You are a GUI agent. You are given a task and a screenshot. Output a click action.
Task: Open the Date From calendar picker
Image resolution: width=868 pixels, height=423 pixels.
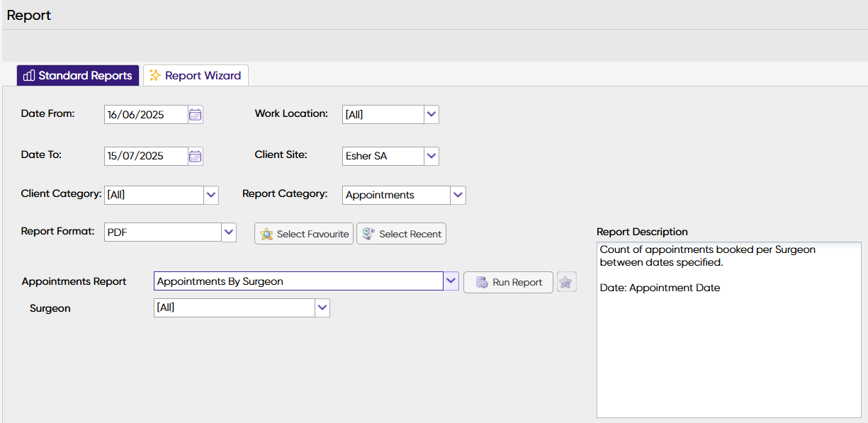(x=196, y=114)
